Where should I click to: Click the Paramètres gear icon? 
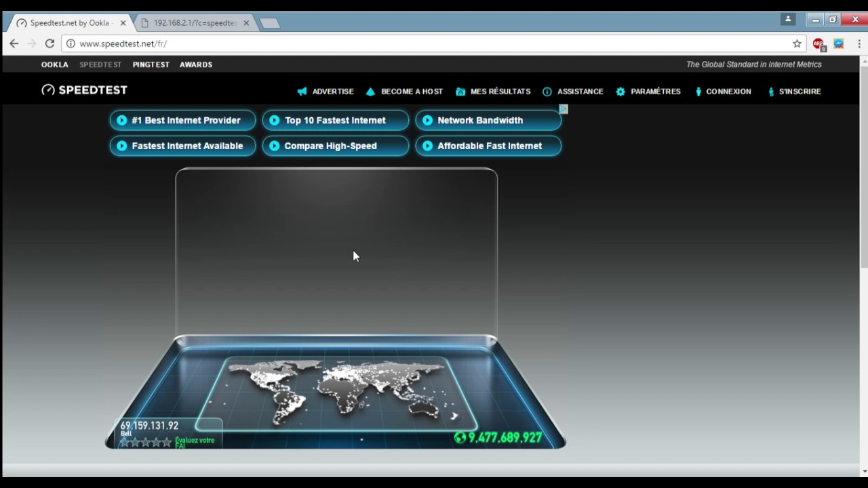pos(620,91)
